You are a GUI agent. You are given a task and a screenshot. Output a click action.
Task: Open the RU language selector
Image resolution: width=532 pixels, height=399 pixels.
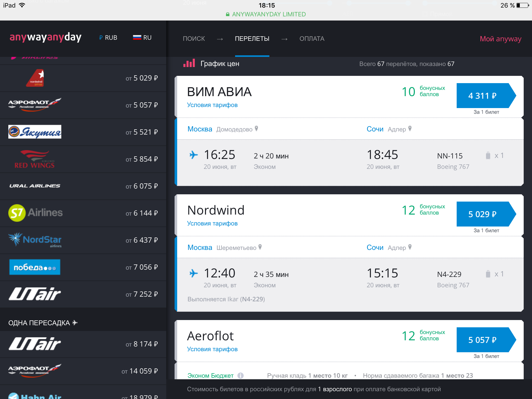[142, 38]
